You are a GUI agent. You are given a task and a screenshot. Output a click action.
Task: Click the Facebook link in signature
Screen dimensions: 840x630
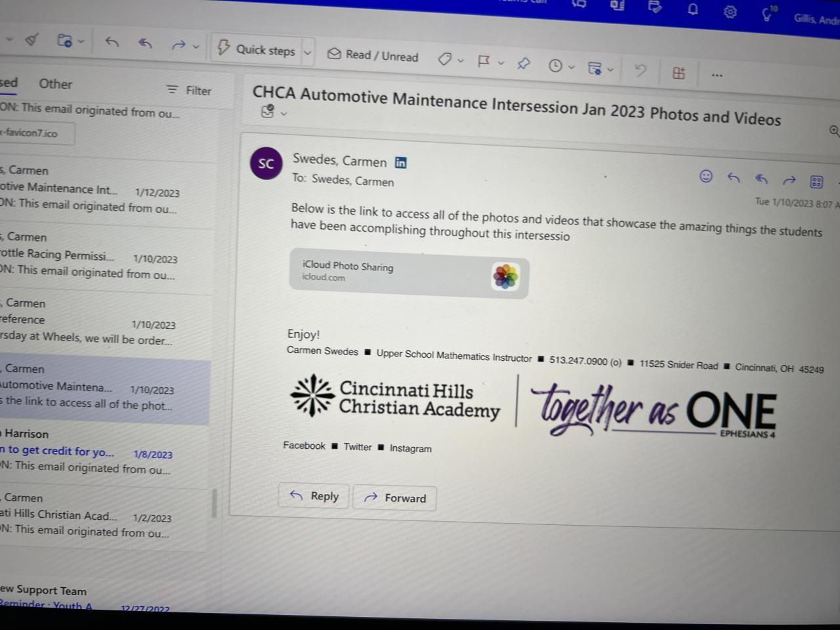(x=304, y=445)
